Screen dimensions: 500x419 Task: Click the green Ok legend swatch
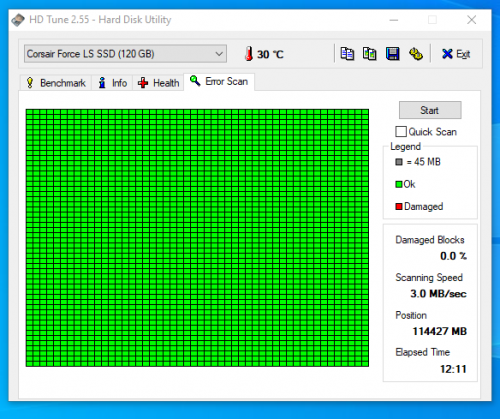click(x=399, y=184)
